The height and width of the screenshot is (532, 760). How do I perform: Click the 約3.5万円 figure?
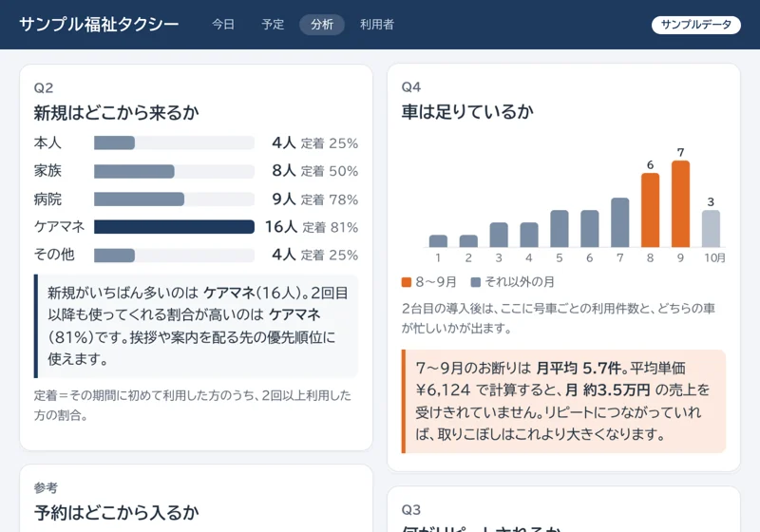[x=617, y=390]
